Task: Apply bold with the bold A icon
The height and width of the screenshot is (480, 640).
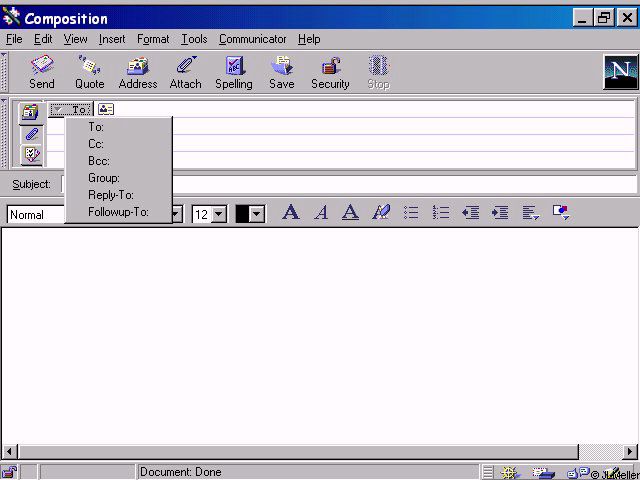Action: click(x=291, y=212)
